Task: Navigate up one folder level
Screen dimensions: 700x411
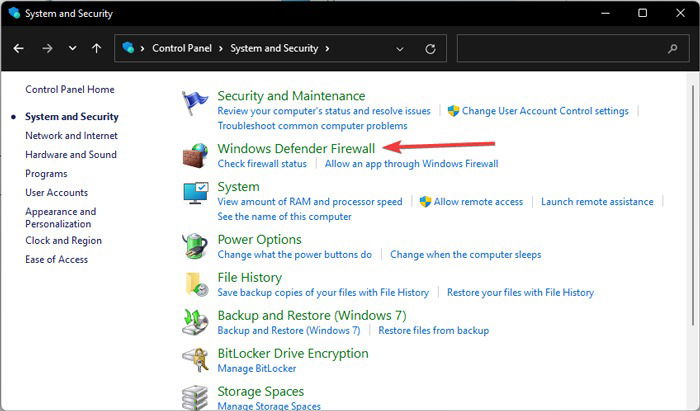Action: [x=96, y=48]
